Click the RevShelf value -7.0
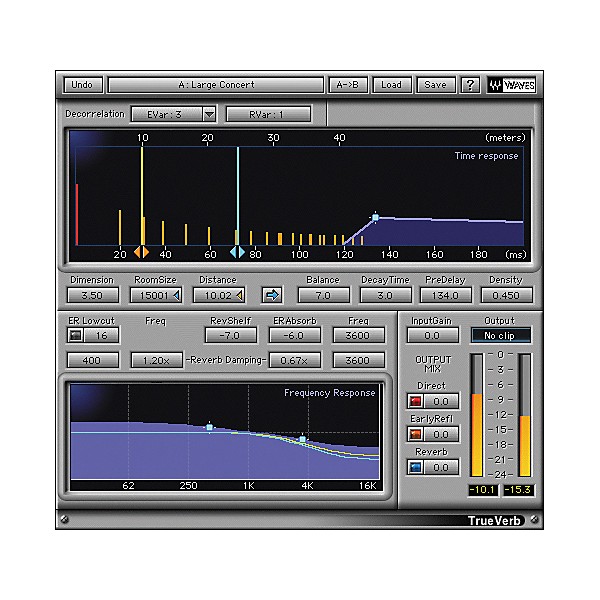The height and width of the screenshot is (600, 600). coord(230,336)
